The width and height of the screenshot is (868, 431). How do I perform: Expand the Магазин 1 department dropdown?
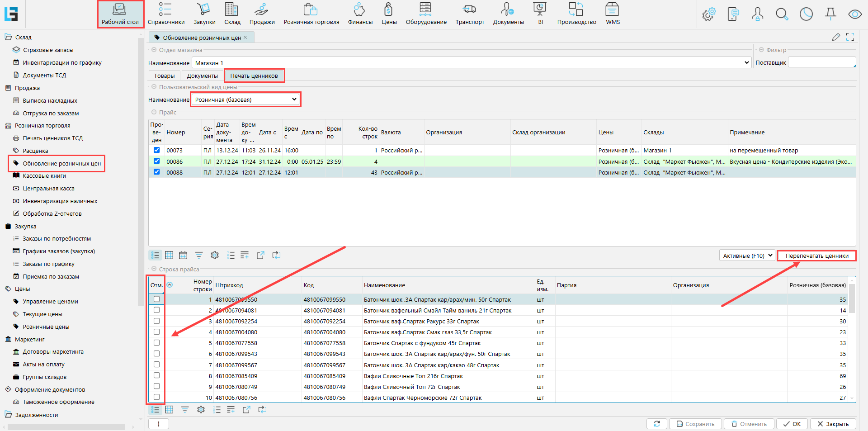click(746, 63)
